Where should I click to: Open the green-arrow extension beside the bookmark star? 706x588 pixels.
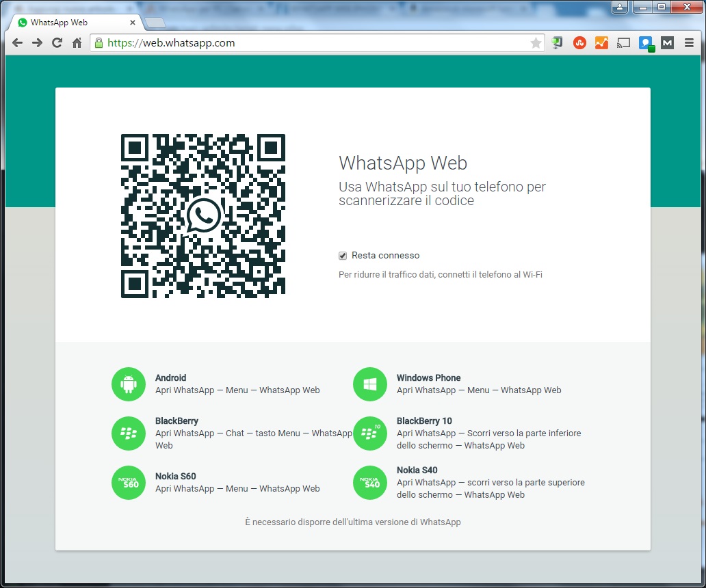click(x=558, y=43)
